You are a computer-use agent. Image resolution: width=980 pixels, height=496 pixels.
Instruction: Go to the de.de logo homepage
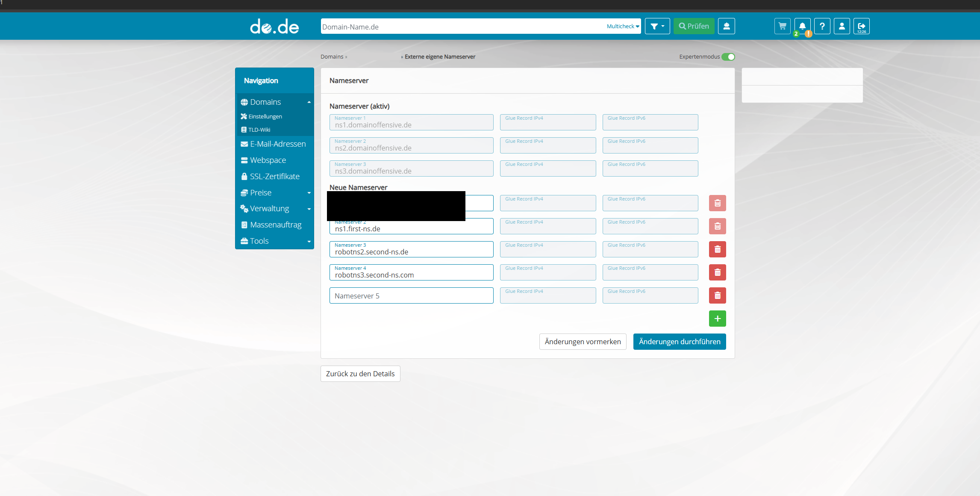click(x=274, y=27)
